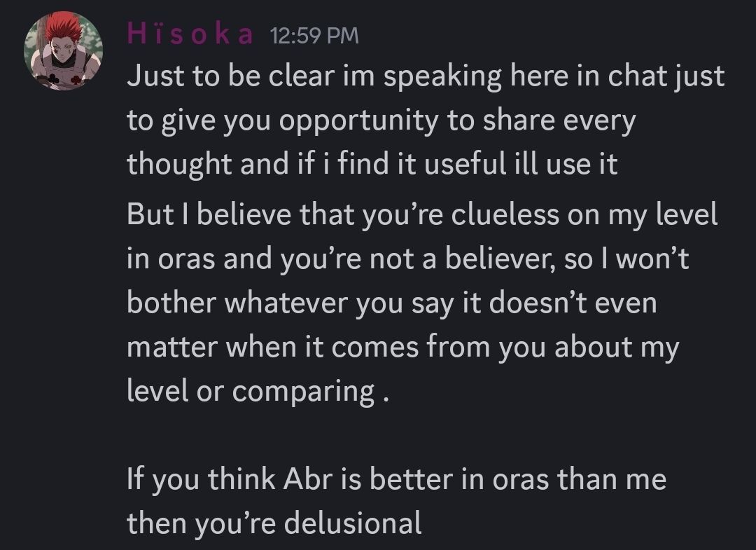Click the word 'comparing' in the message
Viewport: 756px width, 550px height.
click(x=304, y=392)
